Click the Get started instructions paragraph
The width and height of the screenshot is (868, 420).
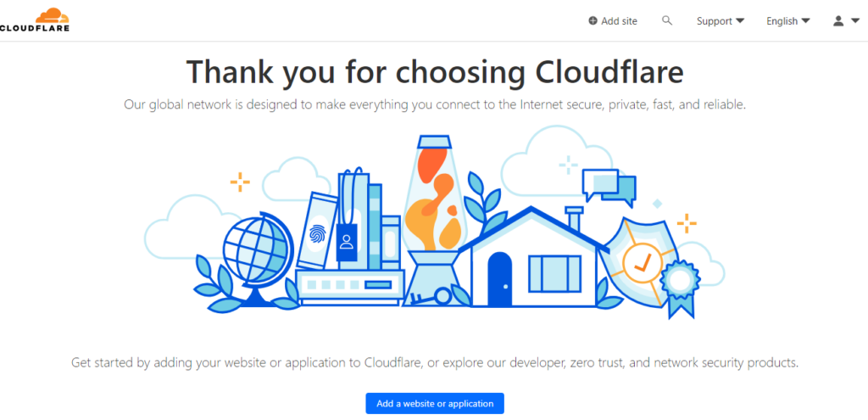[x=434, y=362]
